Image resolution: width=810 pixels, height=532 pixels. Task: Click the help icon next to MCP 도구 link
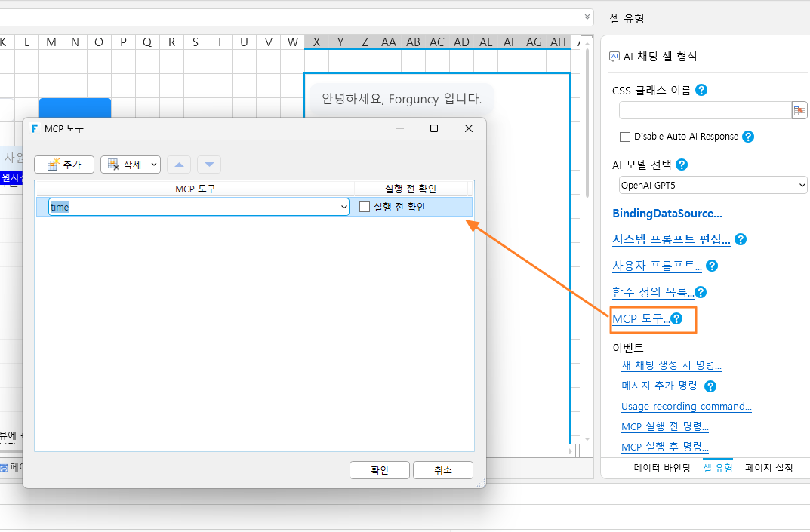click(x=676, y=318)
